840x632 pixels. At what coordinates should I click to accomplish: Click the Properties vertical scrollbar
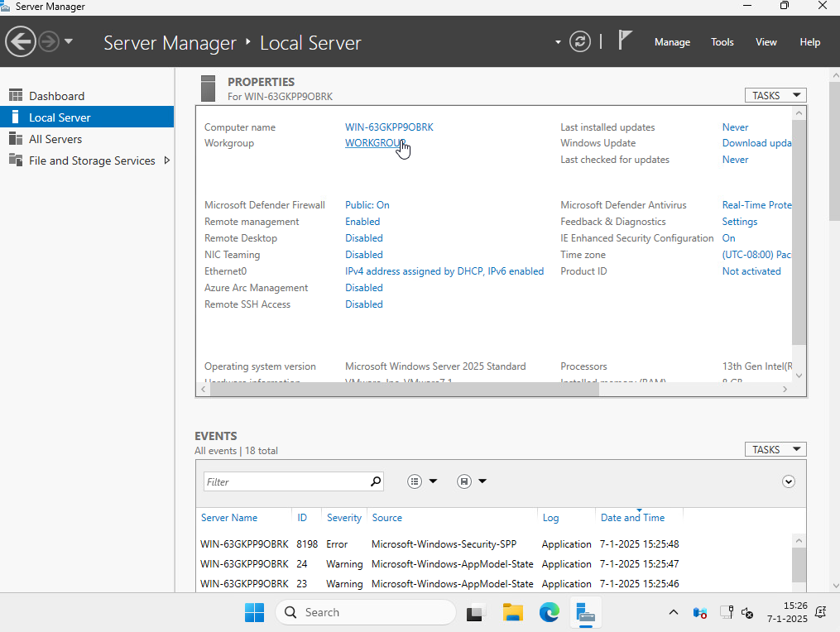point(799,232)
